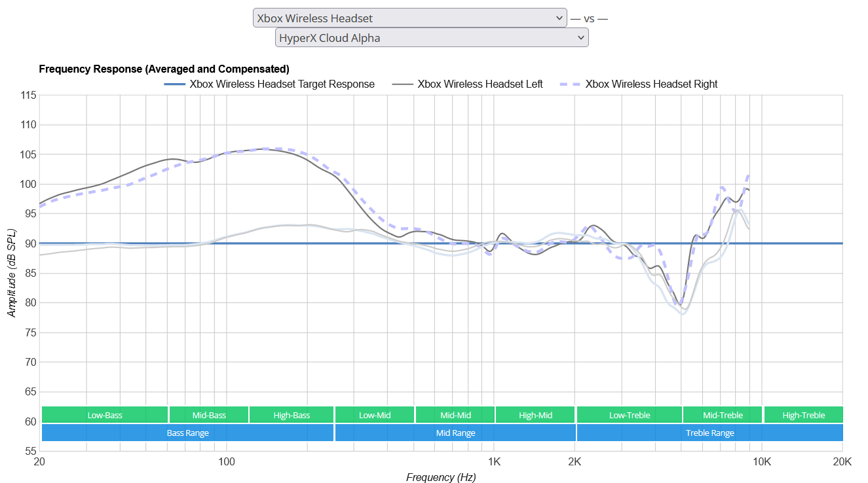Click the 1K frequency tick label
868x483 pixels.
coord(495,461)
